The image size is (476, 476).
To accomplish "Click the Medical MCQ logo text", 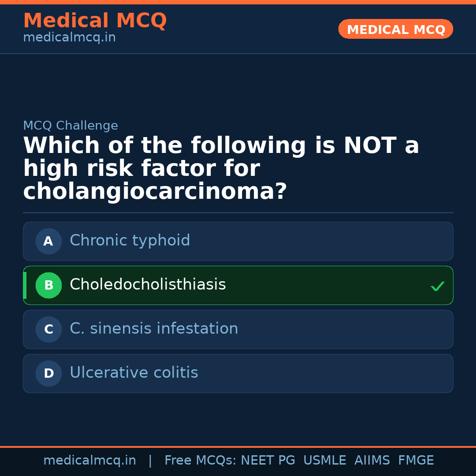I will (95, 21).
